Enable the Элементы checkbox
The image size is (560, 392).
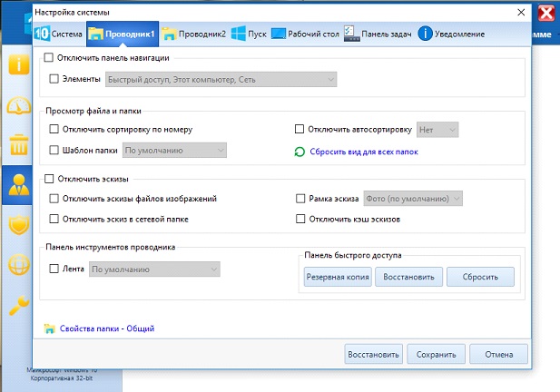pos(54,79)
